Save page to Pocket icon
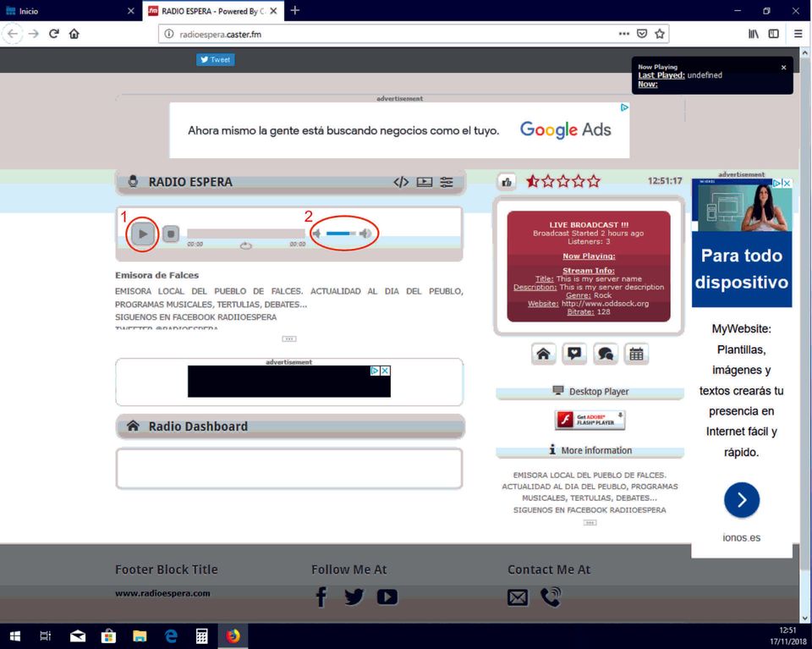 tap(642, 34)
